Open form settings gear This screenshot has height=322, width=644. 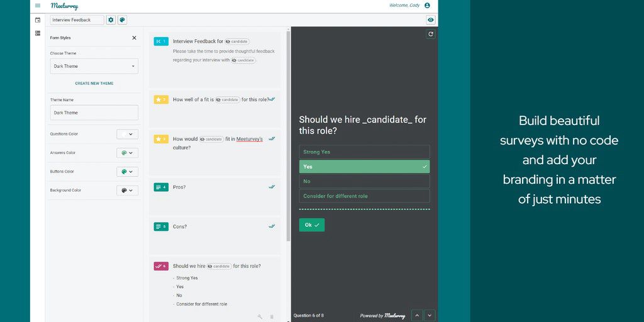[x=111, y=19]
